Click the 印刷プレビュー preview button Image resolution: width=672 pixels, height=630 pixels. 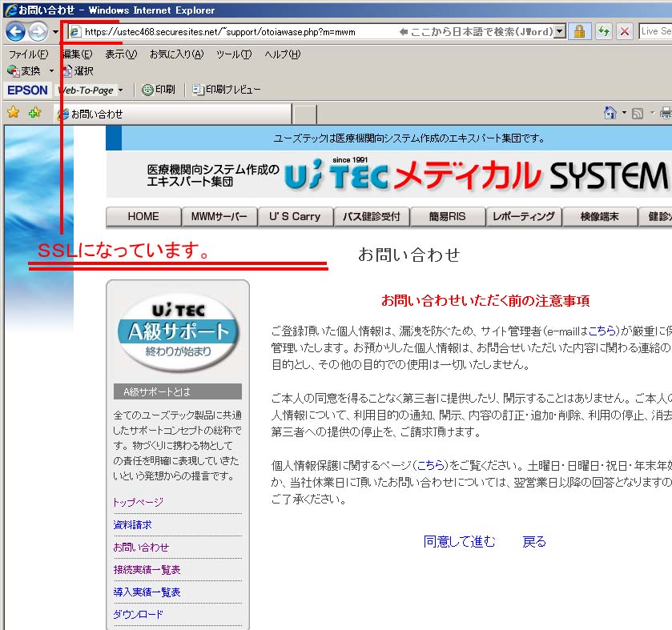227,90
